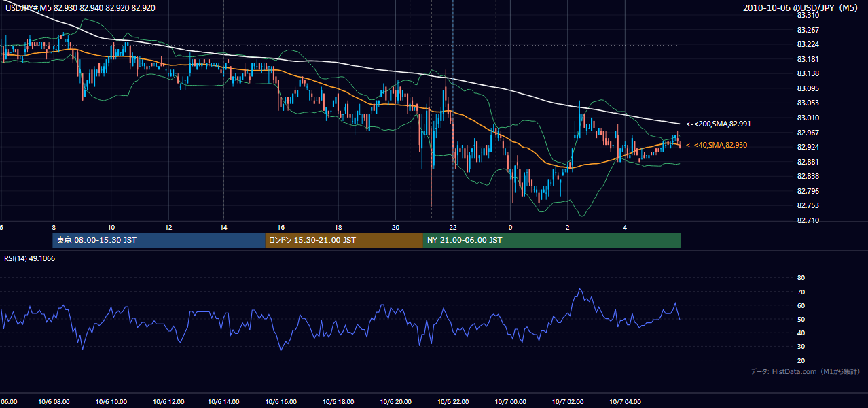Click RSI axis level 30
The width and height of the screenshot is (868, 408).
(x=801, y=347)
